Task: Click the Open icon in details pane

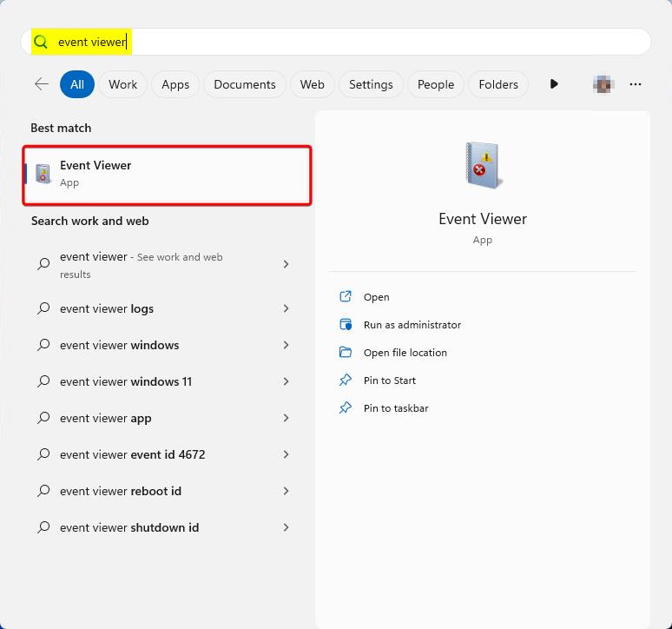Action: [x=346, y=297]
